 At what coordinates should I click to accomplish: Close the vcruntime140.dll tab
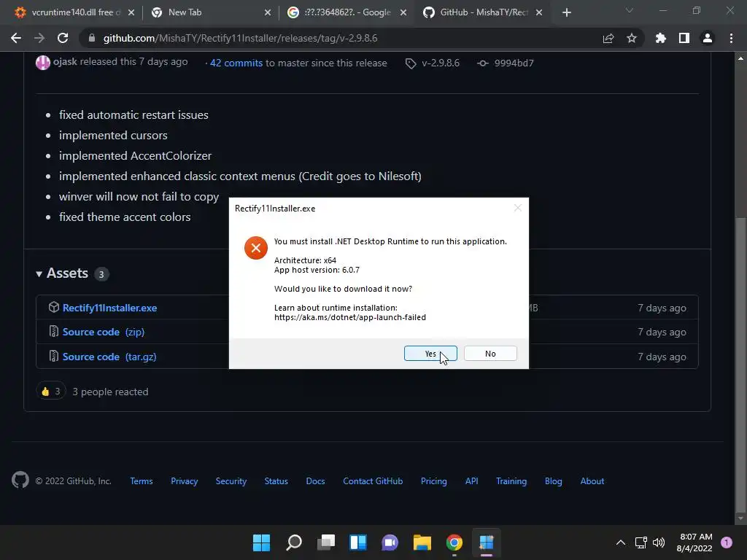pyautogui.click(x=131, y=12)
